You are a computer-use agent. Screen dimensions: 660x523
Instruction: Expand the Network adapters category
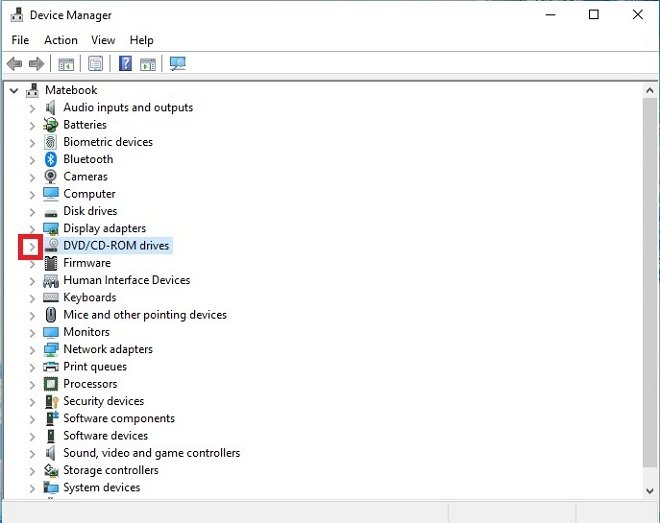pyautogui.click(x=32, y=350)
